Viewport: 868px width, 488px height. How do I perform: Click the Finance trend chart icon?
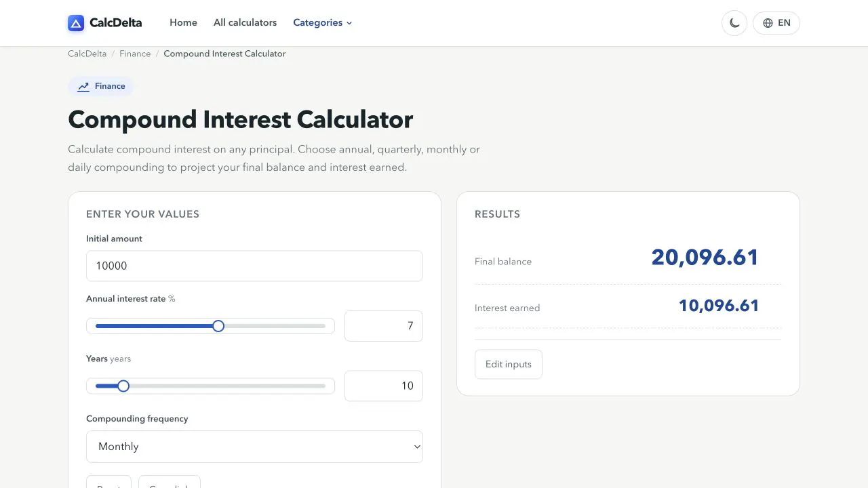83,87
